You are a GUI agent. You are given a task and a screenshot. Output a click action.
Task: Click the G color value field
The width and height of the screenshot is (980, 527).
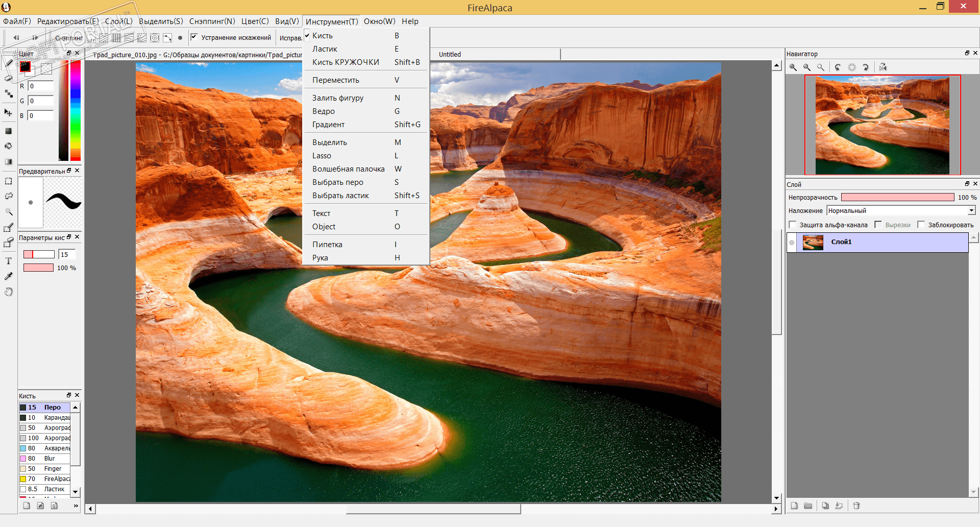tap(41, 101)
